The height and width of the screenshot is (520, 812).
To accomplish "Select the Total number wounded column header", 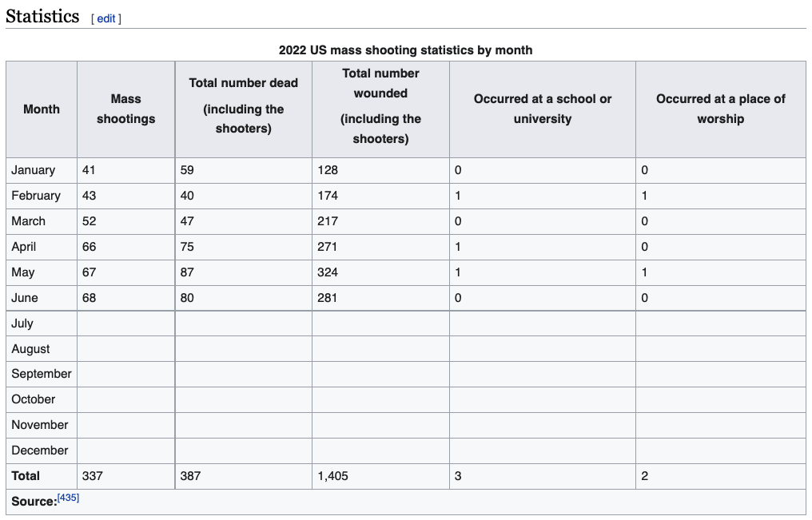I will point(380,105).
